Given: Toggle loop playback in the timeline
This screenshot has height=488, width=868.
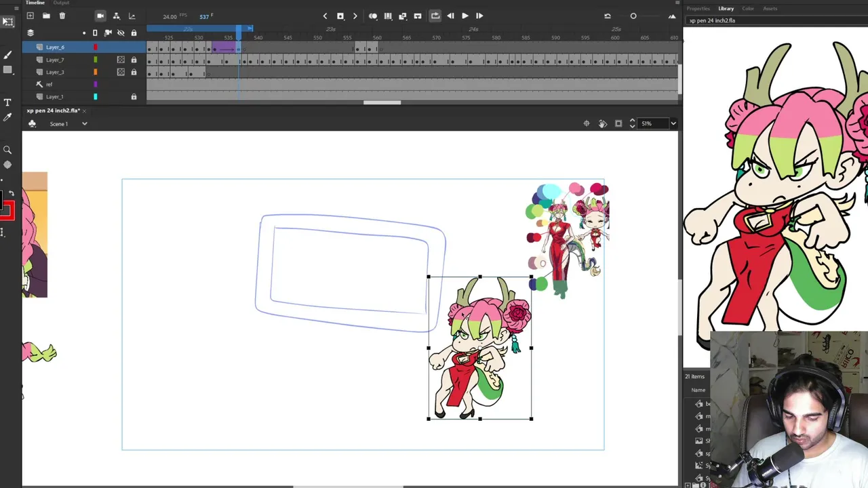Looking at the screenshot, I should click(x=435, y=16).
